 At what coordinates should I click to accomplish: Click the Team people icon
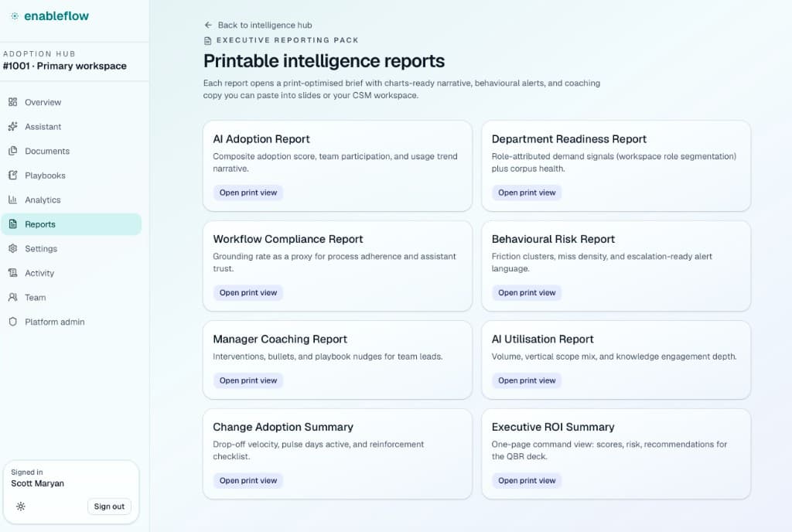coord(12,297)
